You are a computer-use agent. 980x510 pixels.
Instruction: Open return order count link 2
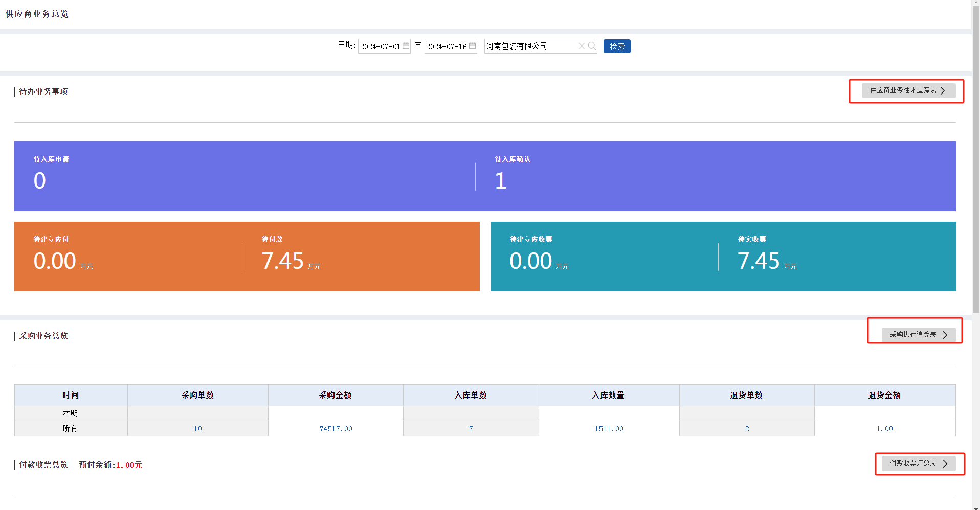point(747,429)
